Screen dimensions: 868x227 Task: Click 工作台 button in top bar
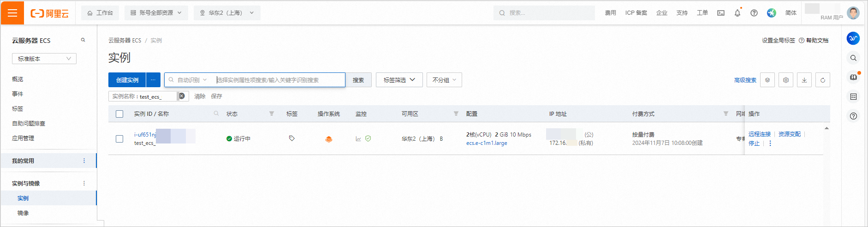click(x=100, y=13)
